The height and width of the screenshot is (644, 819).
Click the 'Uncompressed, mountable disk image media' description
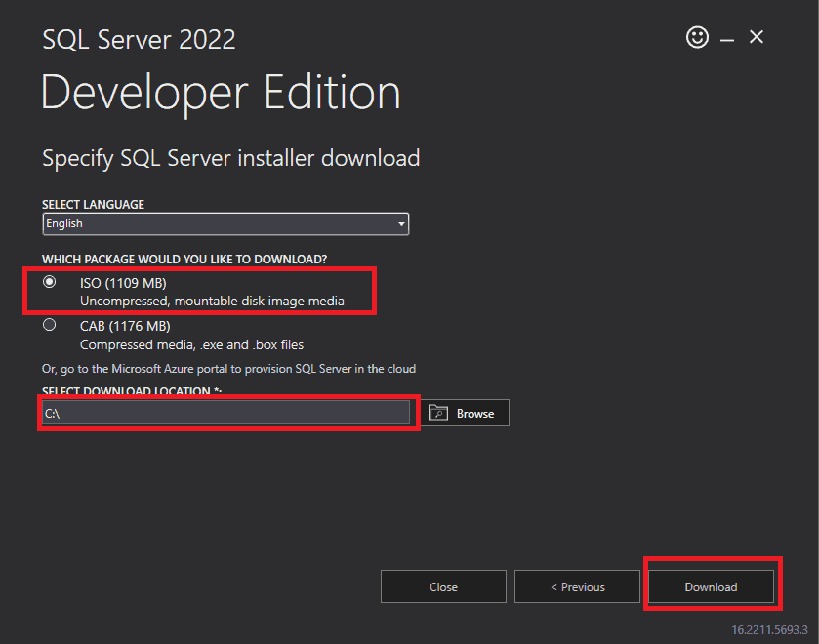click(212, 302)
